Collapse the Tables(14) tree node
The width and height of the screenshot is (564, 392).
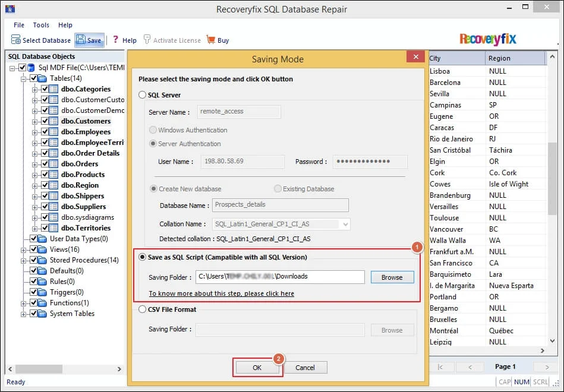pyautogui.click(x=23, y=79)
